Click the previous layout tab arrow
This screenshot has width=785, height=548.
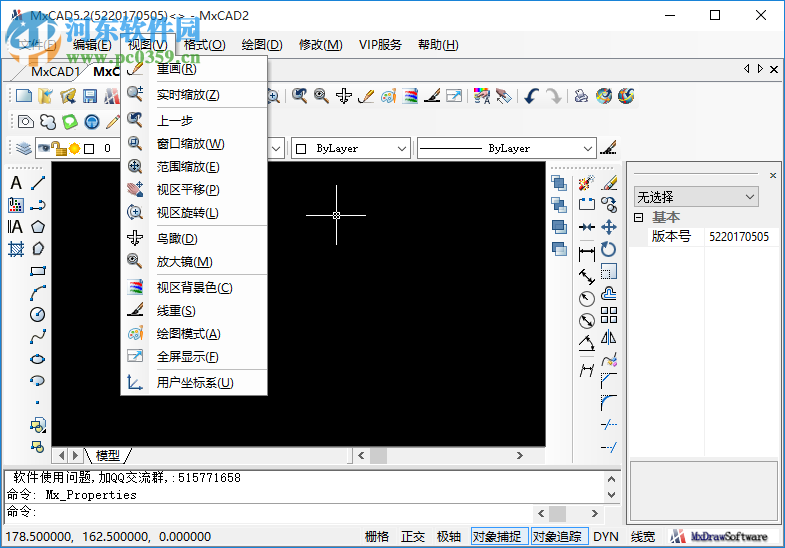click(x=62, y=455)
